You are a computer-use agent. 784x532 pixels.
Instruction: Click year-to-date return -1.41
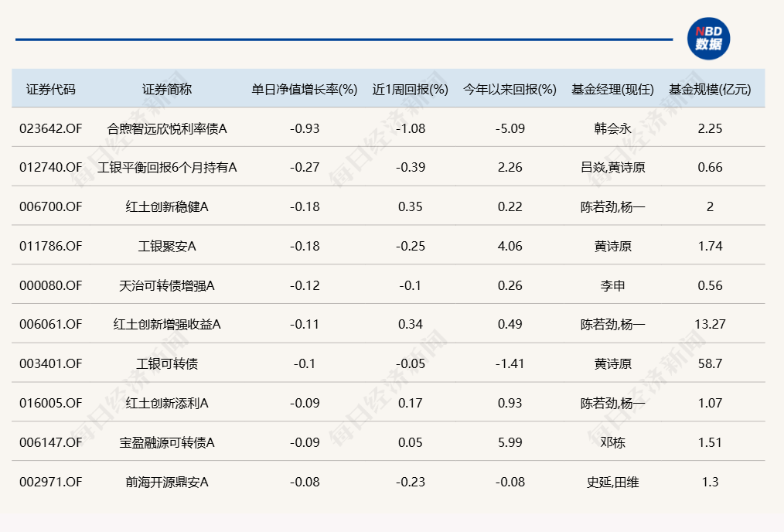(510, 363)
